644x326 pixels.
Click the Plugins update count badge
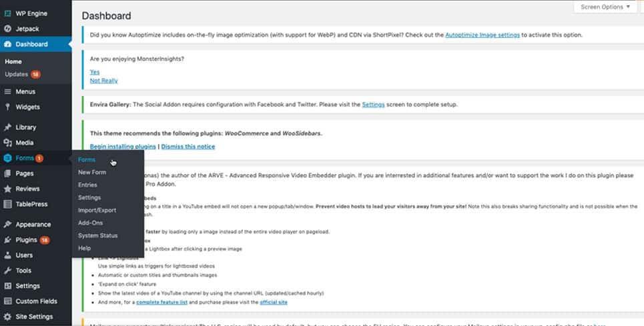(x=45, y=240)
